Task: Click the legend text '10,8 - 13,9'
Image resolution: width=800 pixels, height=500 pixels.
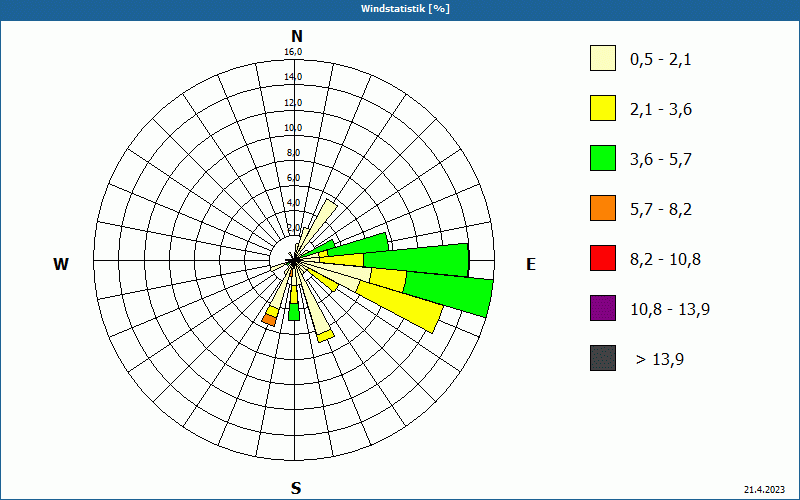Action: pyautogui.click(x=670, y=310)
